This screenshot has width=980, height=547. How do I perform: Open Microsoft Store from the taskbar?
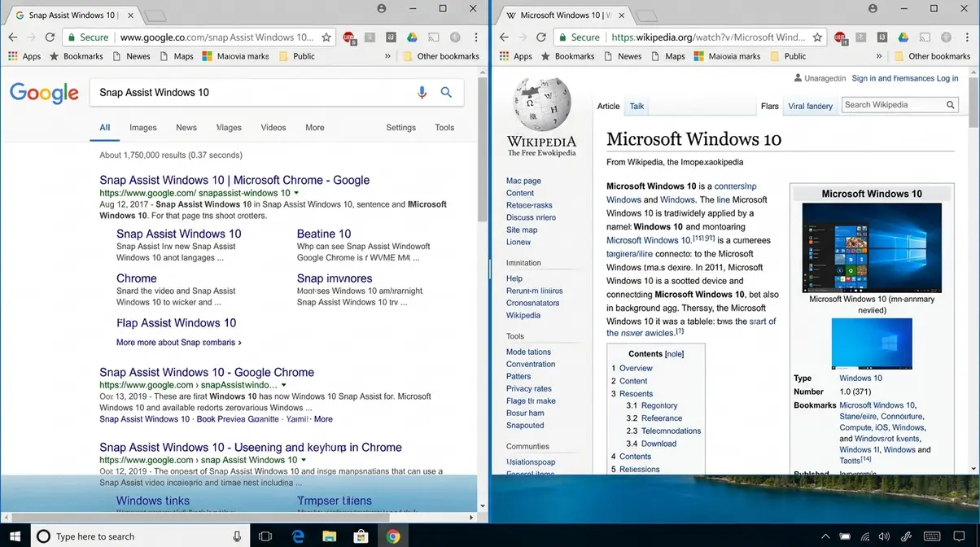point(361,536)
